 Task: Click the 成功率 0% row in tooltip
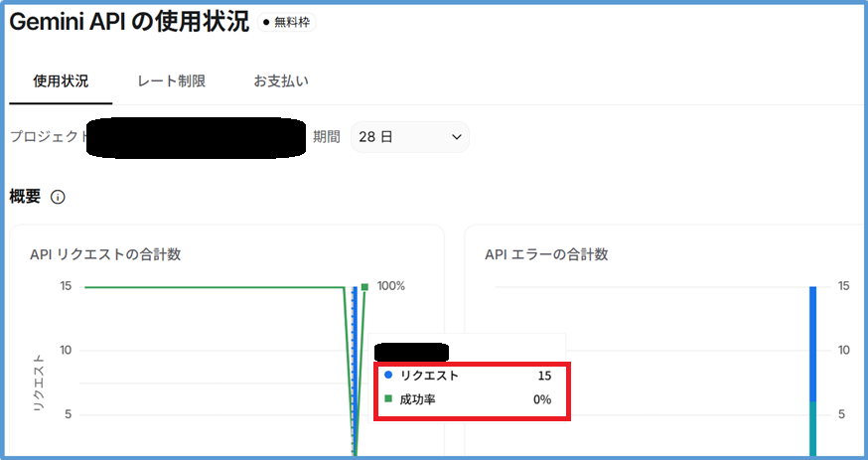pos(471,400)
